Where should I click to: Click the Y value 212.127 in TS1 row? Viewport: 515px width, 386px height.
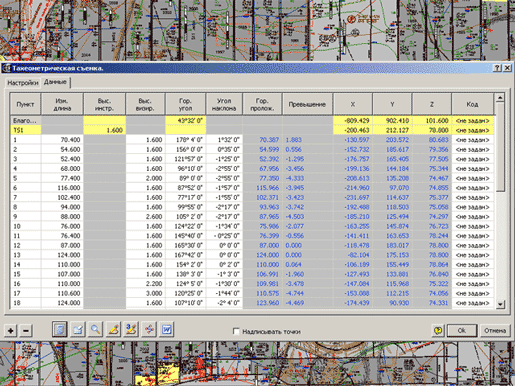tap(392, 130)
